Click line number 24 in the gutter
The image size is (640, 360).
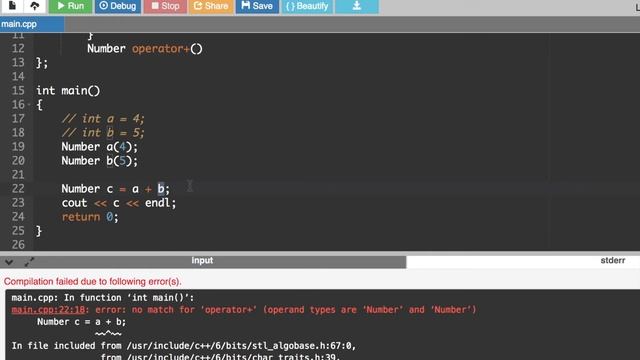(18, 217)
